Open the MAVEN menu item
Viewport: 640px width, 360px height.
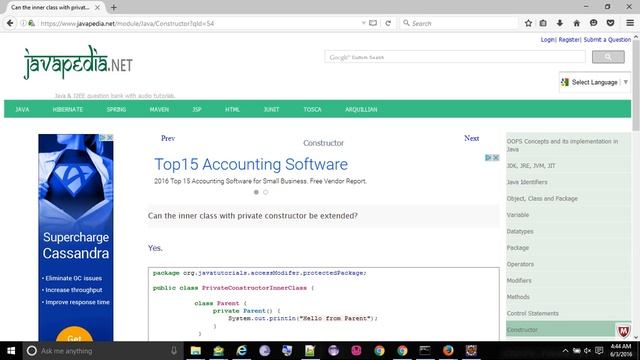[159, 109]
